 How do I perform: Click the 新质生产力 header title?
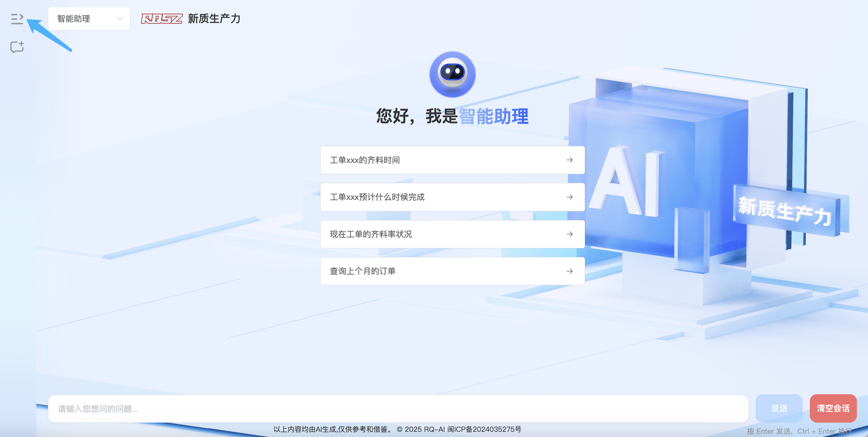(214, 19)
